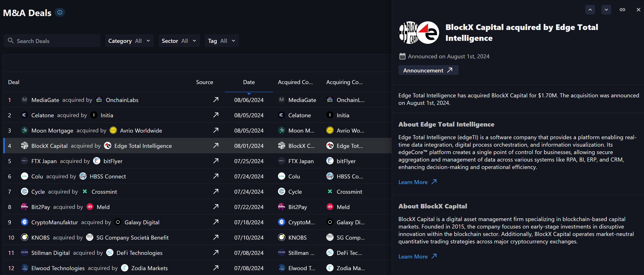Focus the Search Deals field
644x275 pixels.
pyautogui.click(x=52, y=41)
